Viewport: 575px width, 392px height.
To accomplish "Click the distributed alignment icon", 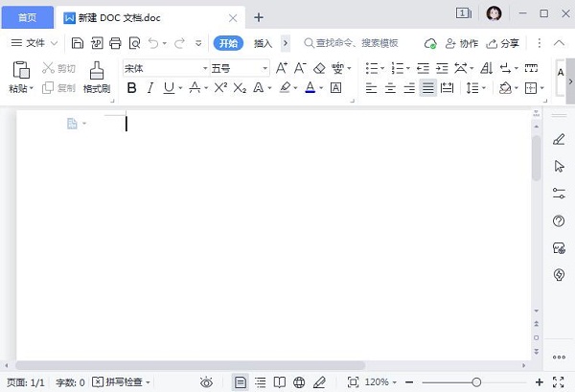I will pyautogui.click(x=447, y=87).
